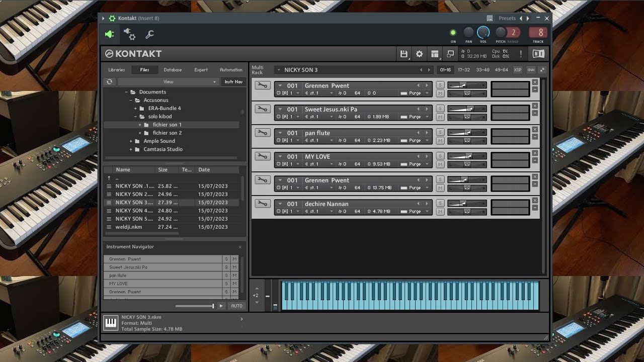Mute pan flute in Instrument Navigator

234,276
